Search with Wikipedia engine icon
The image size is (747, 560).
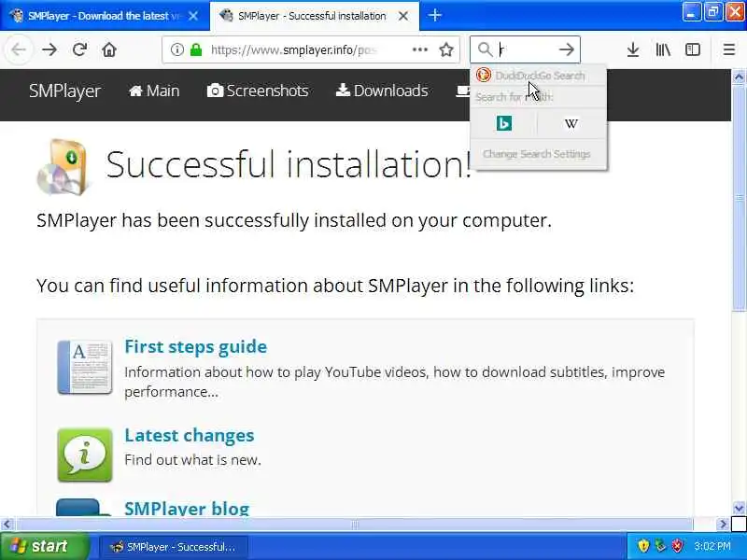point(571,123)
